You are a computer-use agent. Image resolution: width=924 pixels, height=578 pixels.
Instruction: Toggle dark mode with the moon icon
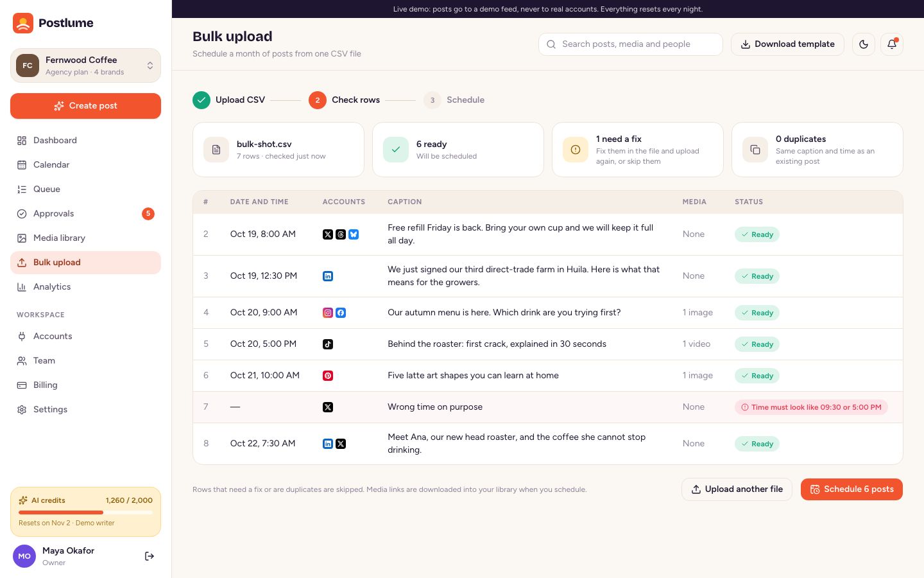(864, 44)
